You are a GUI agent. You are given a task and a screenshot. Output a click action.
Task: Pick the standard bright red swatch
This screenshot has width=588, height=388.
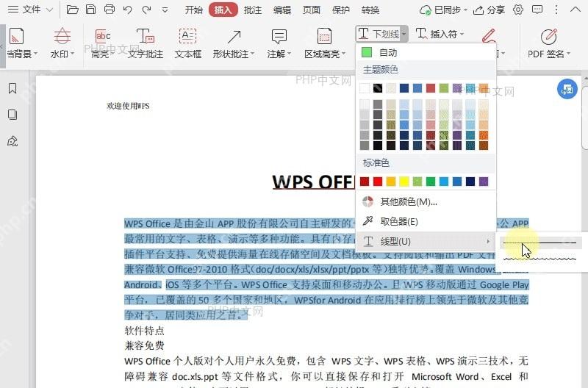[378, 182]
